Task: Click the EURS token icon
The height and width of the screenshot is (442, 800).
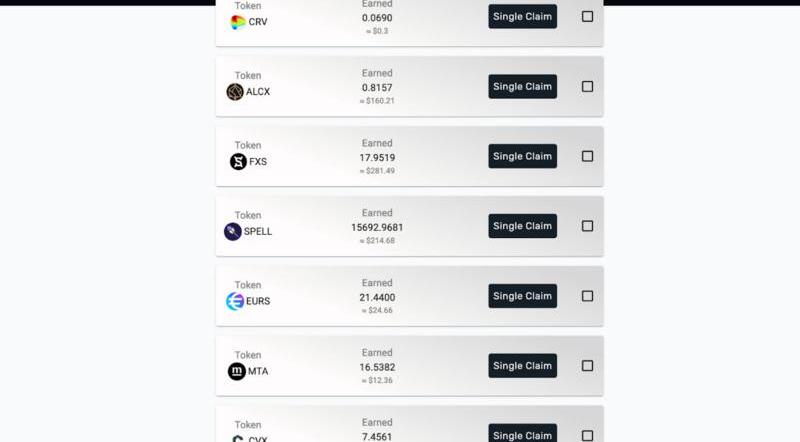Action: click(x=235, y=301)
